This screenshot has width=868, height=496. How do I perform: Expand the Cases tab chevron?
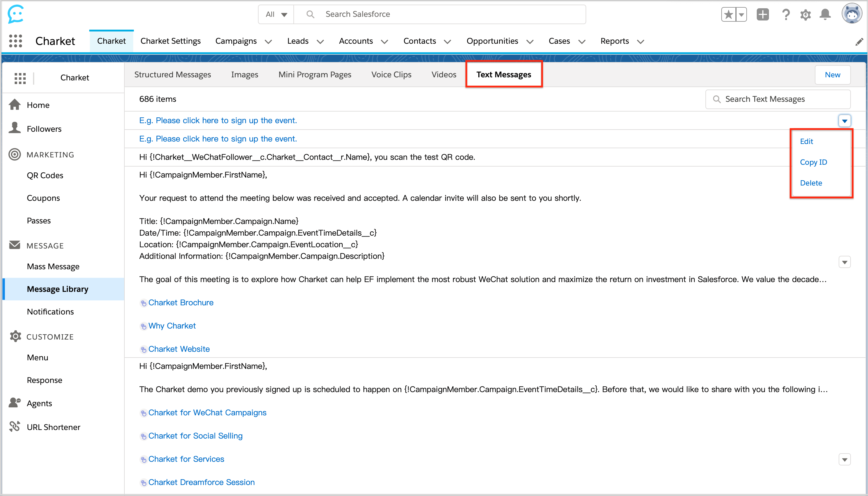[x=582, y=42]
